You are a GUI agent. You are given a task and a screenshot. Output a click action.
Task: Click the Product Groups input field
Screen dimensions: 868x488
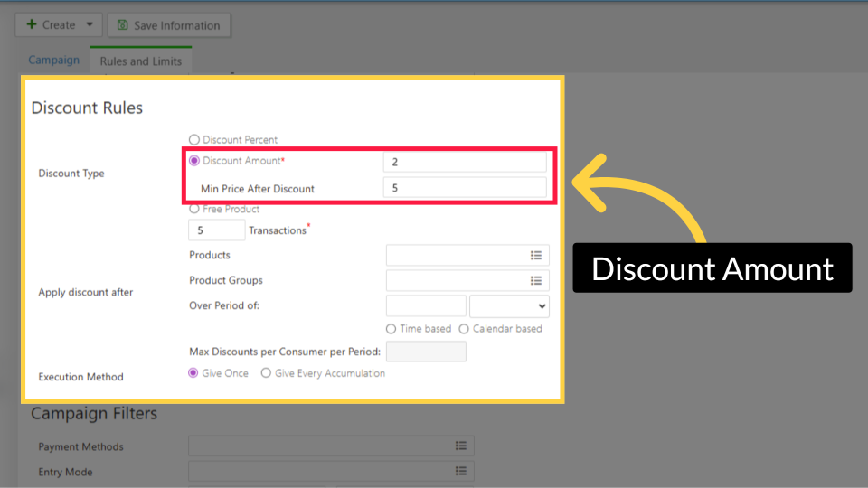point(467,280)
